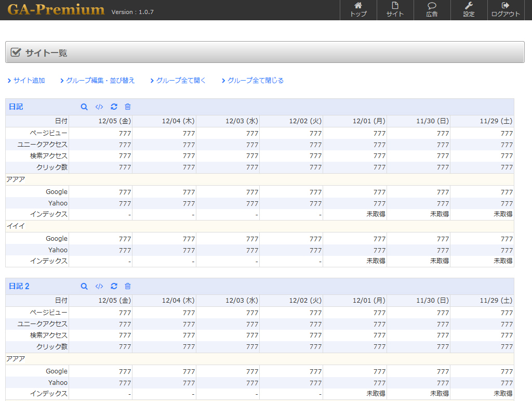Click the 日記 2 site title link

pyautogui.click(x=19, y=286)
